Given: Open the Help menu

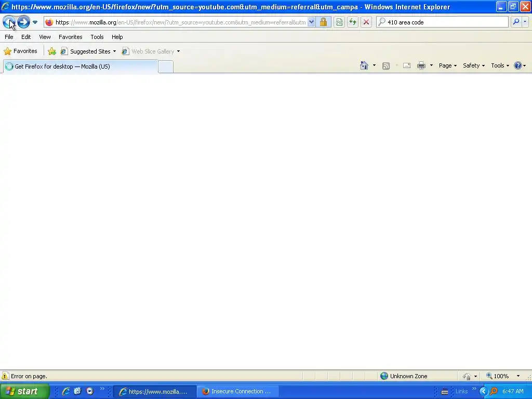Looking at the screenshot, I should (117, 37).
